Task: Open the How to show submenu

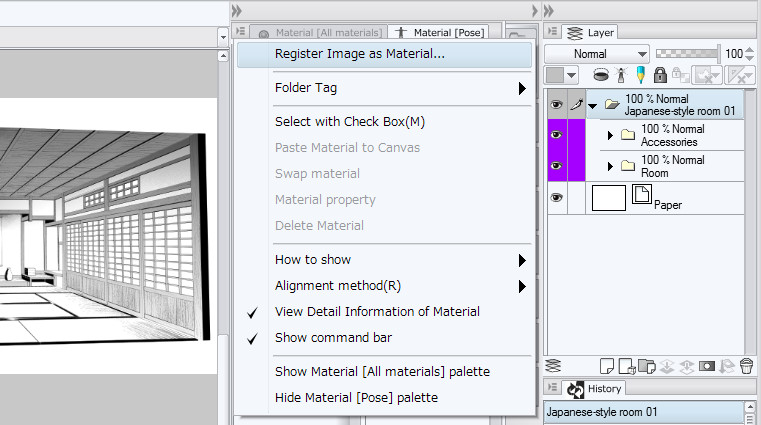Action: pyautogui.click(x=383, y=260)
